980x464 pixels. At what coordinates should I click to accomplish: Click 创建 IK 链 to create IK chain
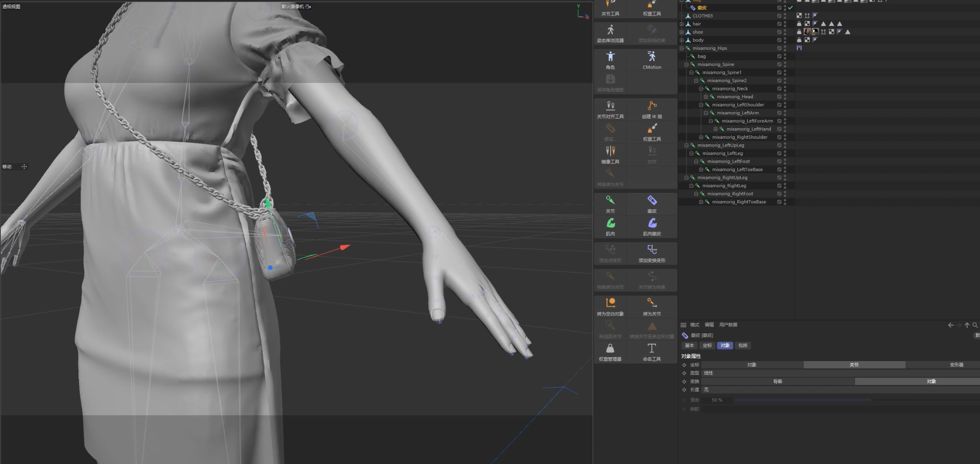(652, 110)
